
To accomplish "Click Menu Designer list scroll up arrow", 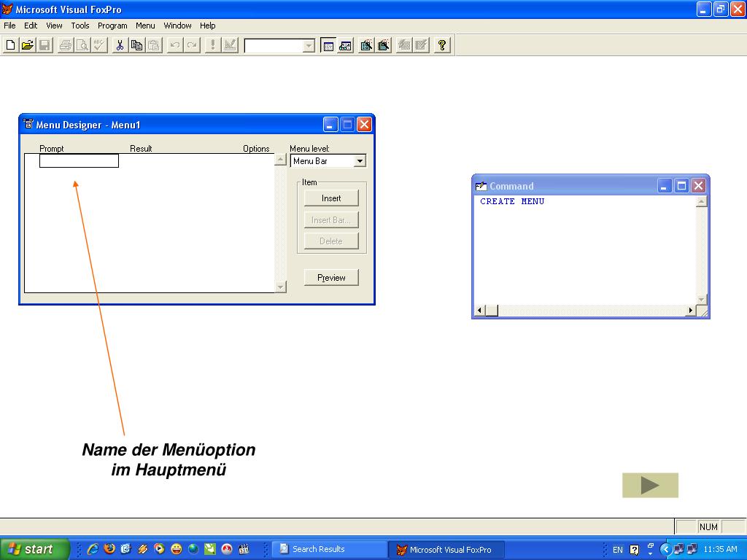I will [x=281, y=160].
